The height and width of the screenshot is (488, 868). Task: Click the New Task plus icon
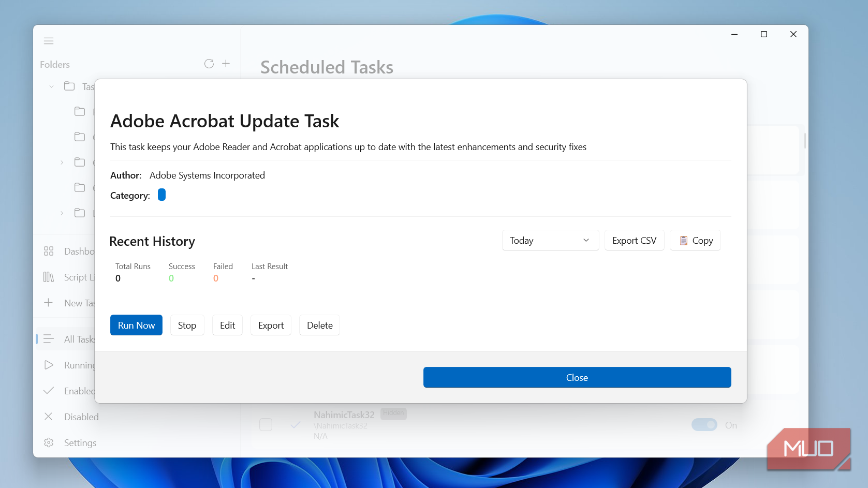coord(49,303)
